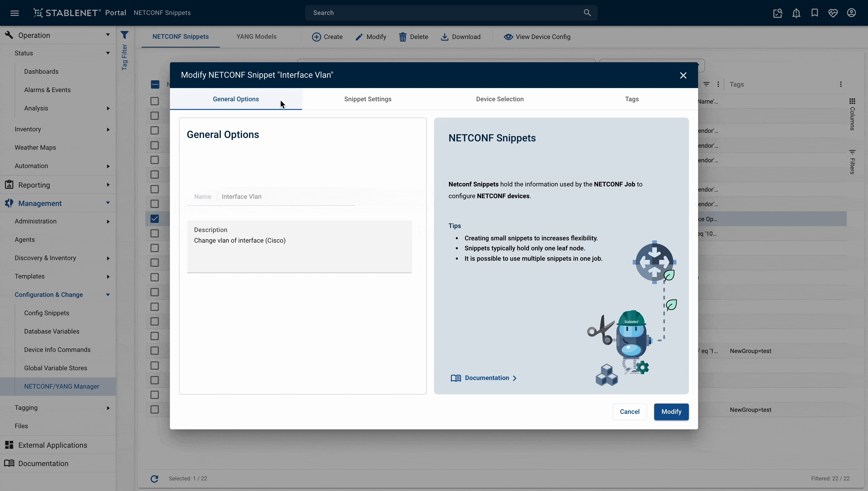Click the Download toolbar icon
Screen dimensions: 868x491
click(444, 37)
